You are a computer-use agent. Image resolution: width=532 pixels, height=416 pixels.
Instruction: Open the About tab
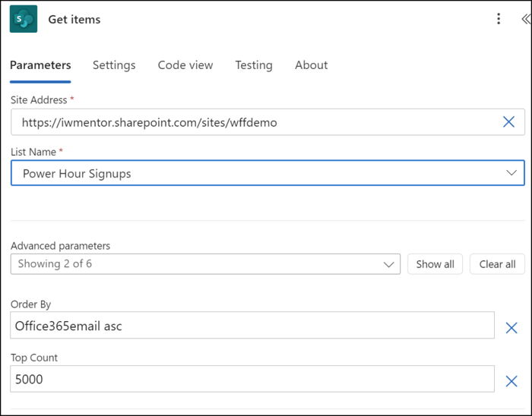coord(312,65)
